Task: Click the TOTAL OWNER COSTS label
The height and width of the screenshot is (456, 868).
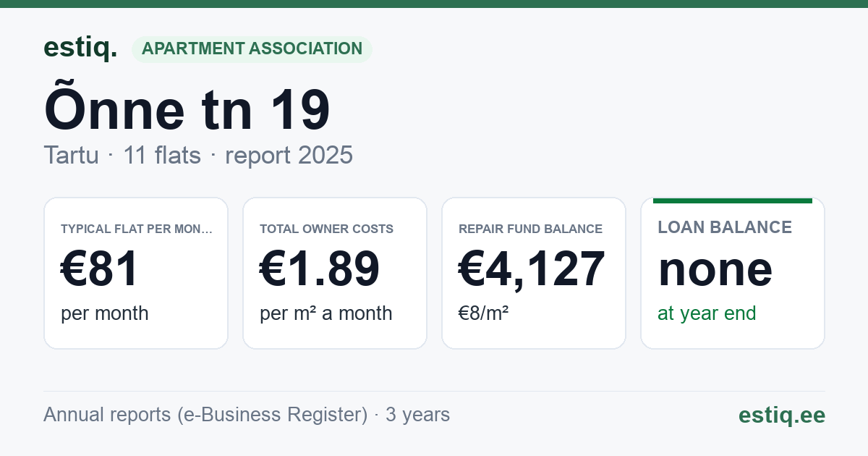Action: tap(327, 229)
